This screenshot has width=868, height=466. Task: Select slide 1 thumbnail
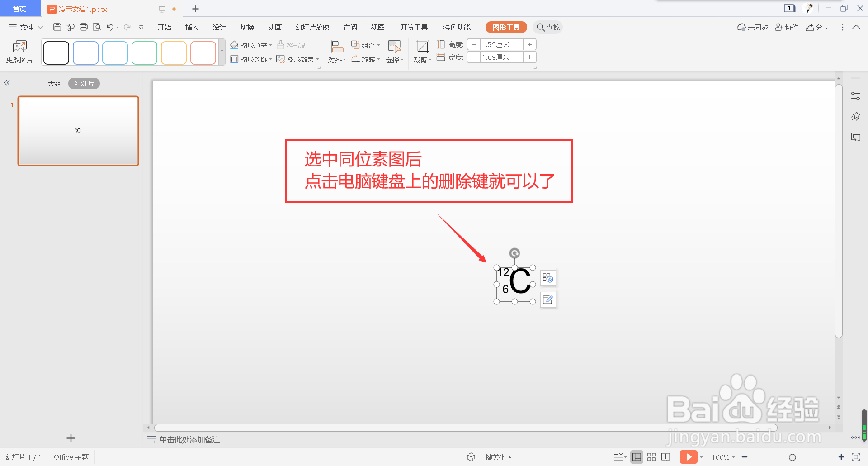78,131
